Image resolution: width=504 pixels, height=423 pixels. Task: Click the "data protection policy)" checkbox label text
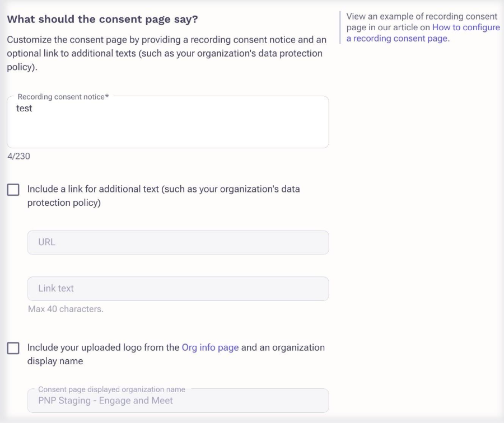(64, 203)
